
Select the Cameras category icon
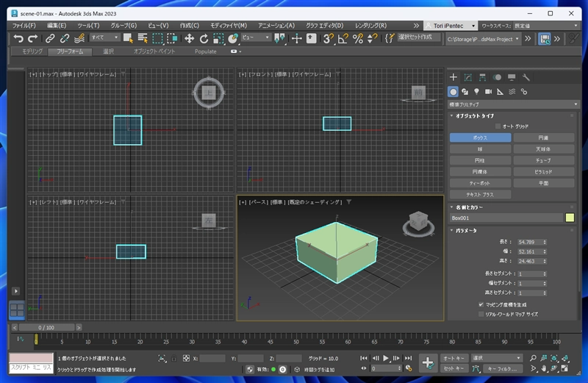488,92
